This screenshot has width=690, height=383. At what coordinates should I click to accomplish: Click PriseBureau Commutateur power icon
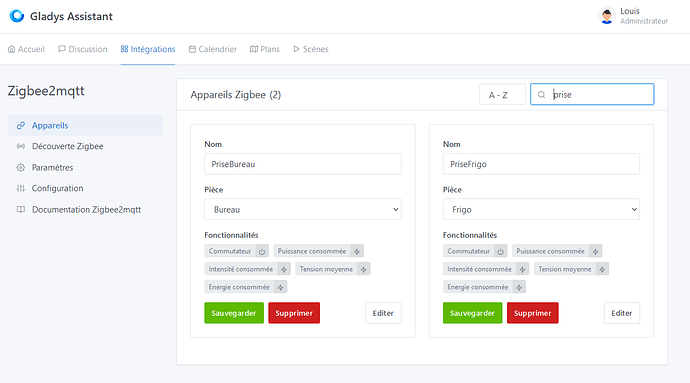coord(262,251)
